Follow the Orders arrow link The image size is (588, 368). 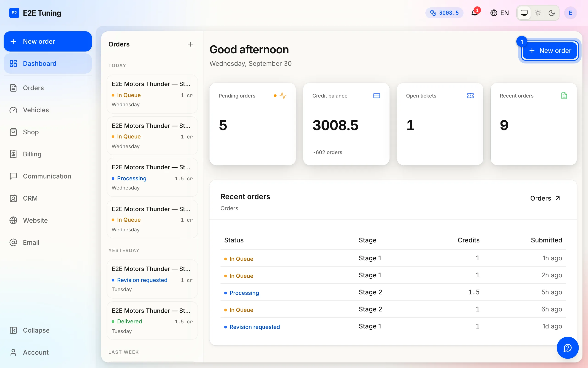[x=545, y=198]
